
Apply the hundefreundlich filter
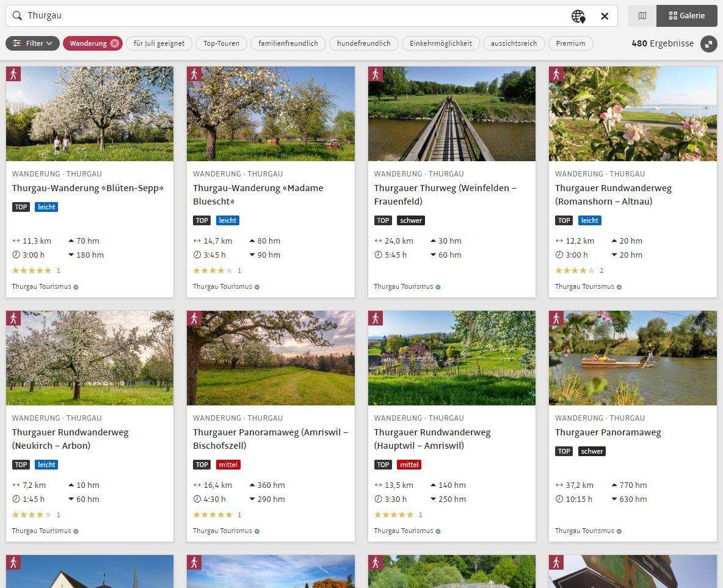pos(363,43)
